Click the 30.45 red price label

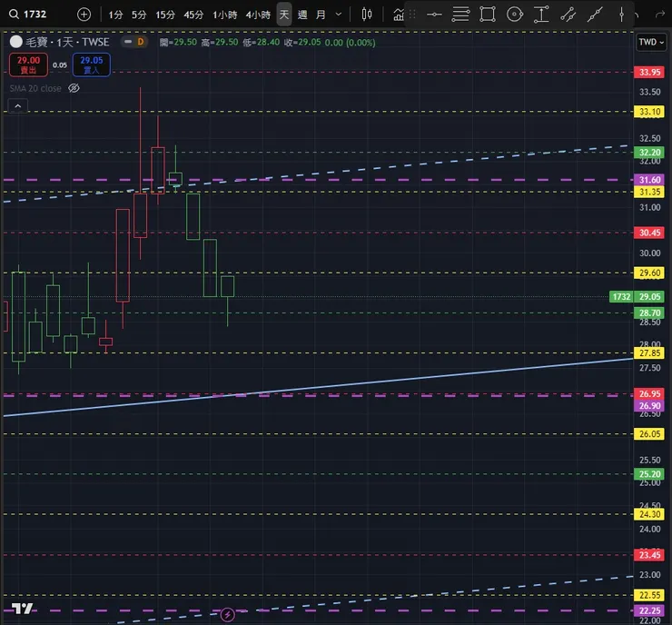(649, 233)
